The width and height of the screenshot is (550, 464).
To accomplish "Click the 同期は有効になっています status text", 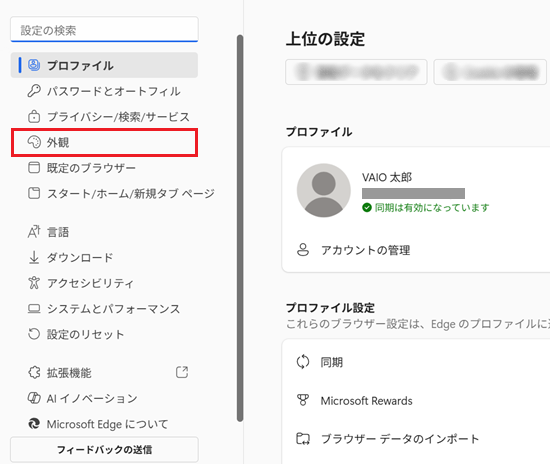I will point(432,208).
